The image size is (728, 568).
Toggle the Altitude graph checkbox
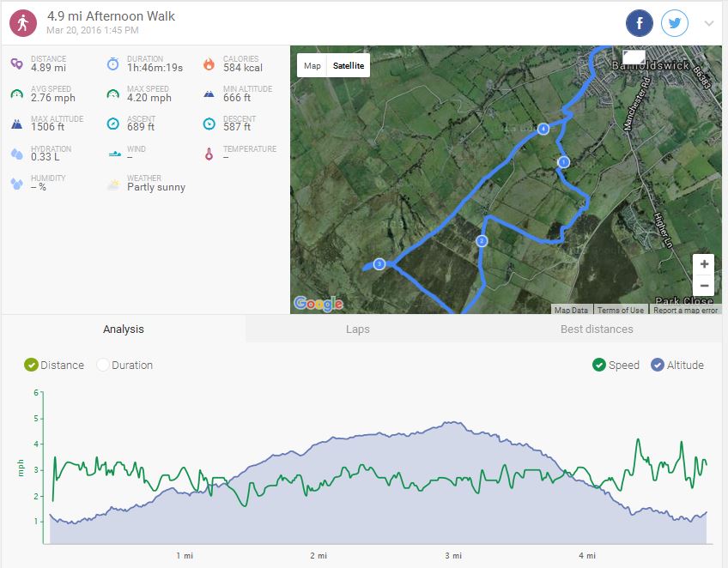[x=658, y=365]
